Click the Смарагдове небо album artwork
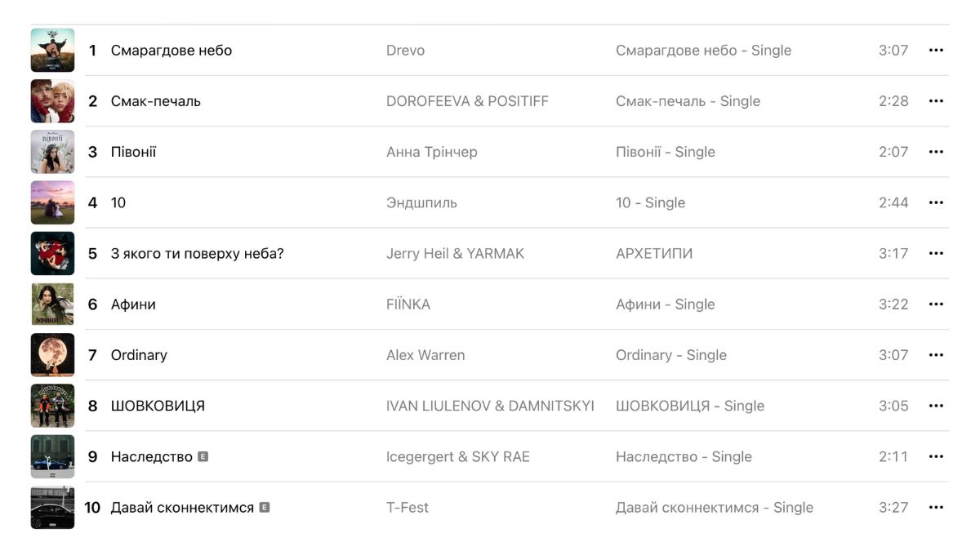This screenshot has width=980, height=551. pos(52,51)
